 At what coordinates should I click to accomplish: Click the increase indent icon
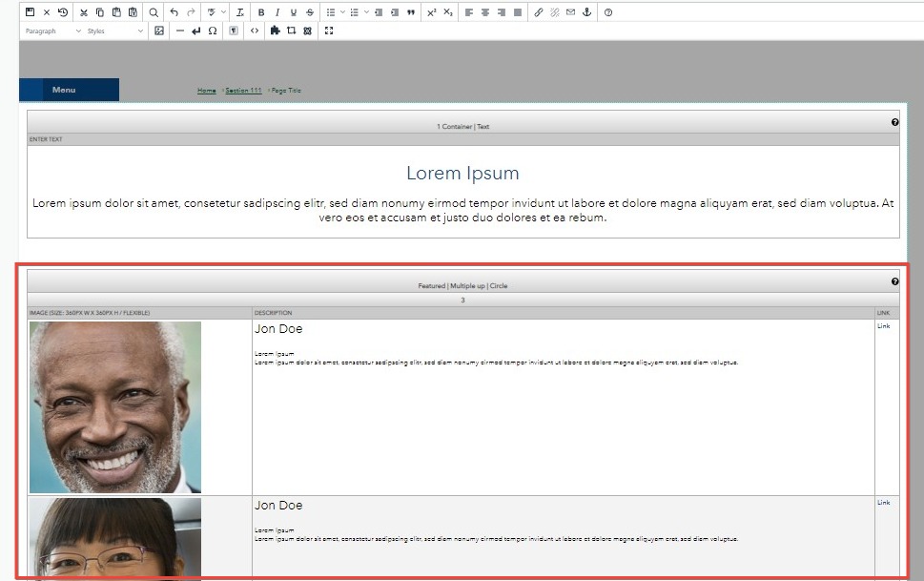(394, 11)
